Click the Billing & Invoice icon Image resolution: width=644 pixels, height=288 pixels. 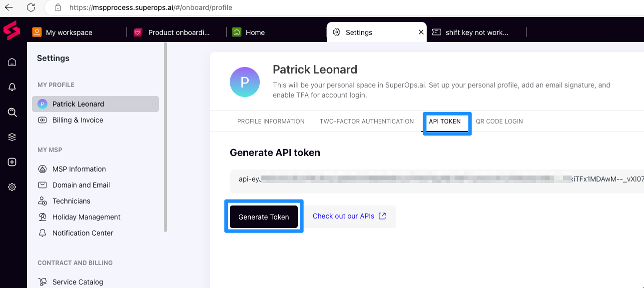pos(42,120)
